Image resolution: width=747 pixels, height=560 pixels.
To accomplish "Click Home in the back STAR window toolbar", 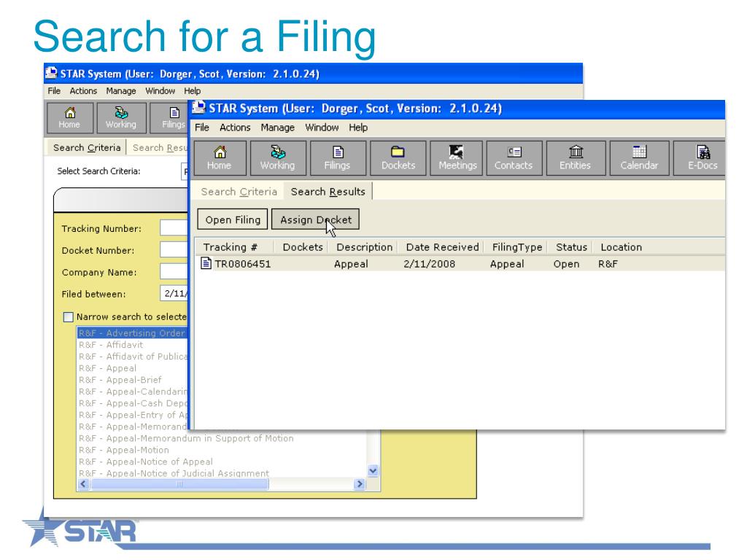I will click(69, 117).
